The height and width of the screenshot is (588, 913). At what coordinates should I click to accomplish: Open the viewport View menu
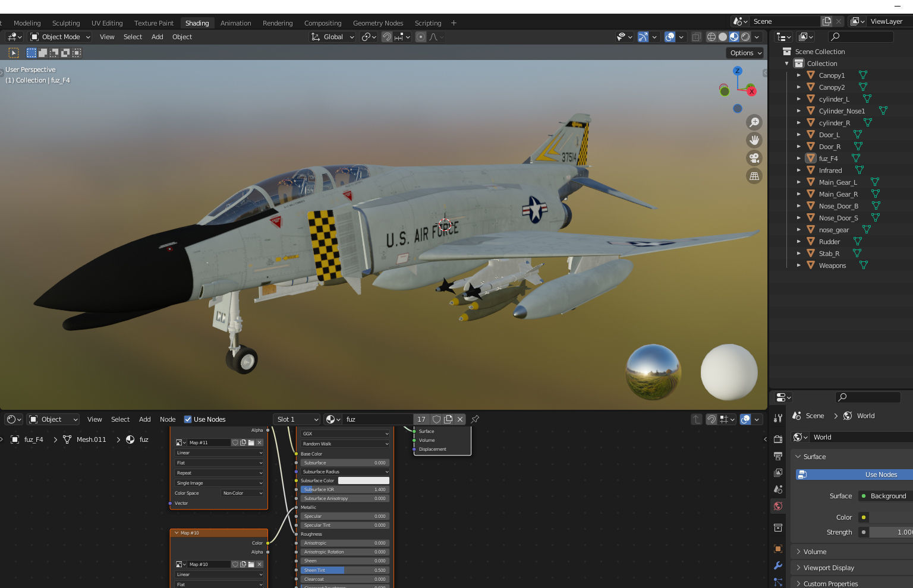[107, 37]
